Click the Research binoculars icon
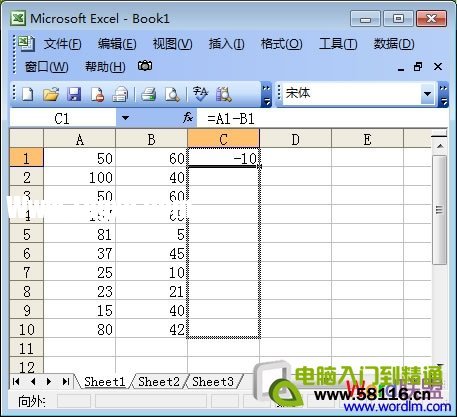Image resolution: width=457 pixels, height=417 pixels. click(x=223, y=94)
